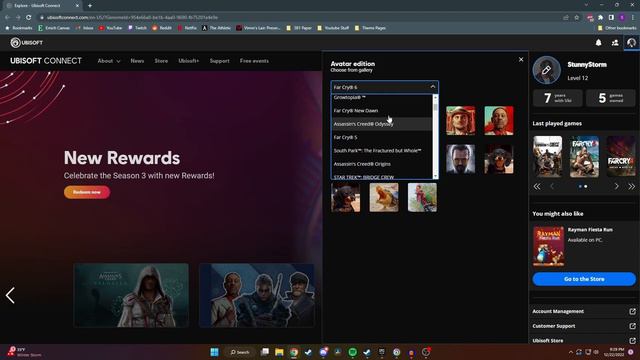Open the Reddit bookmark
The height and width of the screenshot is (360, 640).
tap(162, 28)
